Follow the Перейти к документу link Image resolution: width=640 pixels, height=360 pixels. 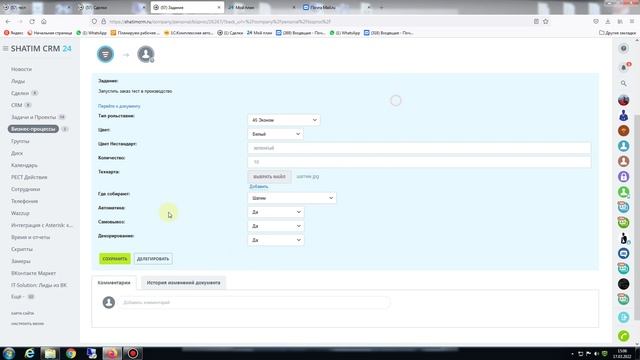coord(119,106)
